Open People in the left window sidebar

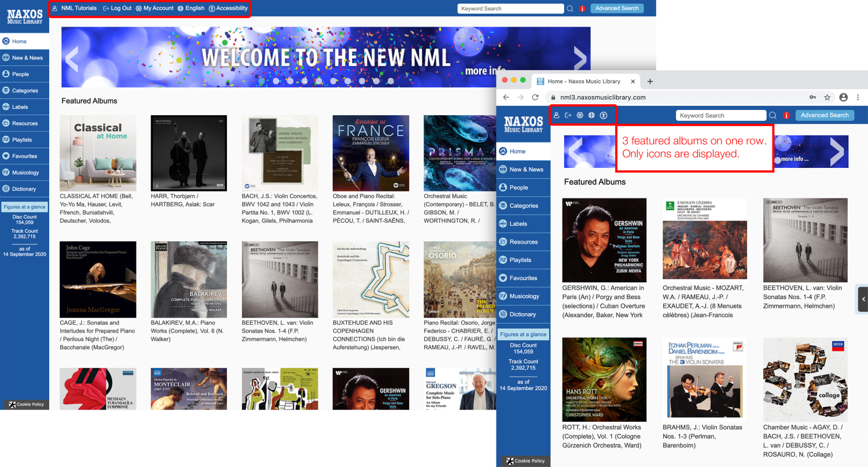tap(24, 74)
